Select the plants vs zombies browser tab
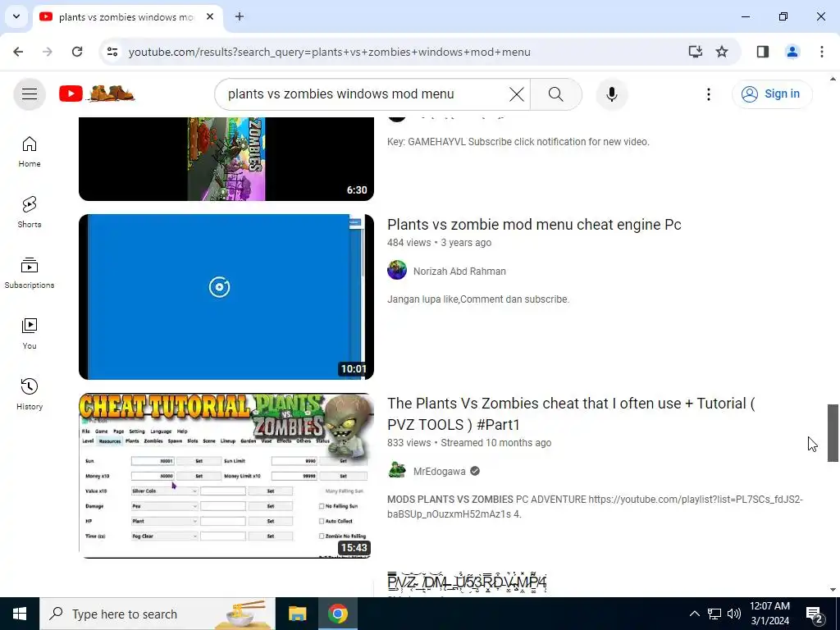The width and height of the screenshot is (840, 630). pyautogui.click(x=127, y=17)
